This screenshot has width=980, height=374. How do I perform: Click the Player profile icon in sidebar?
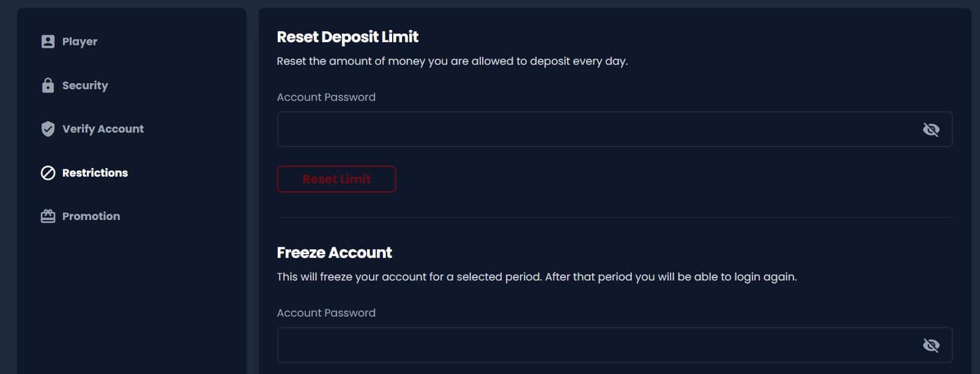click(48, 42)
